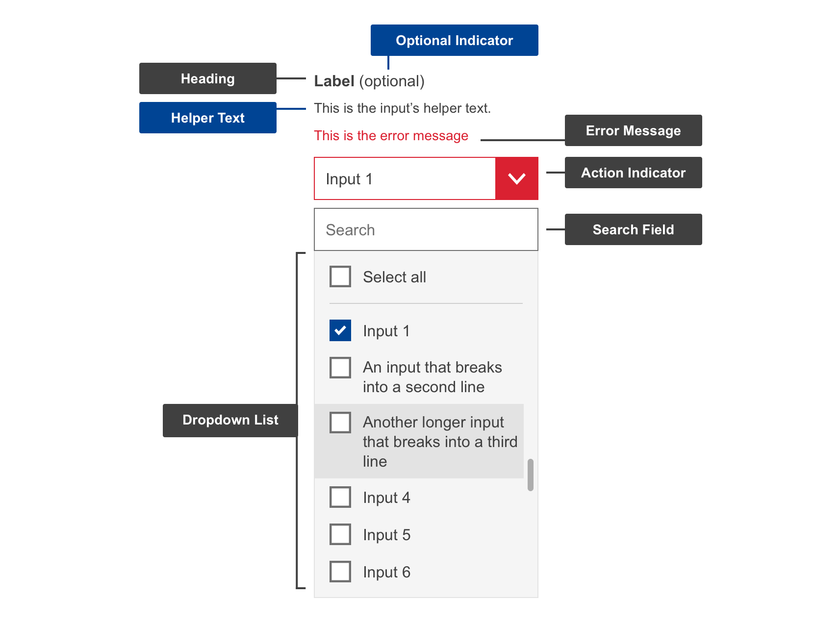Check the Input 5 checkbox

[340, 534]
